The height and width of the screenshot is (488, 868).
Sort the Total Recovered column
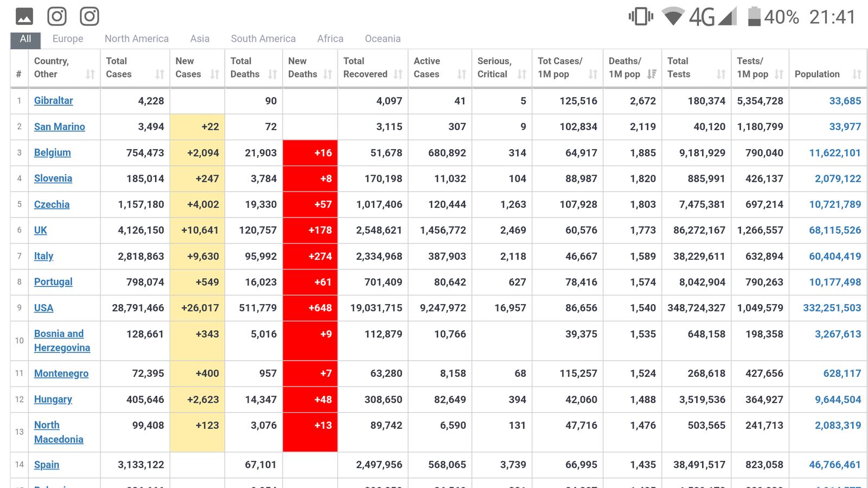coord(398,74)
